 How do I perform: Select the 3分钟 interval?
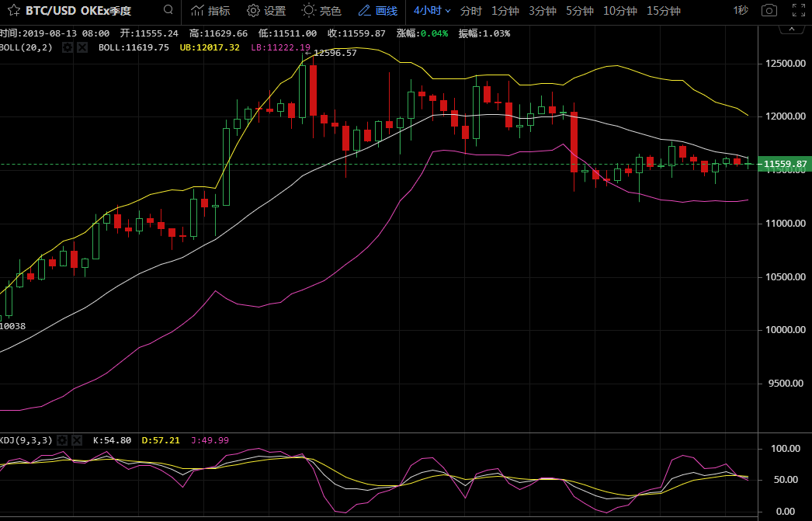coord(543,10)
